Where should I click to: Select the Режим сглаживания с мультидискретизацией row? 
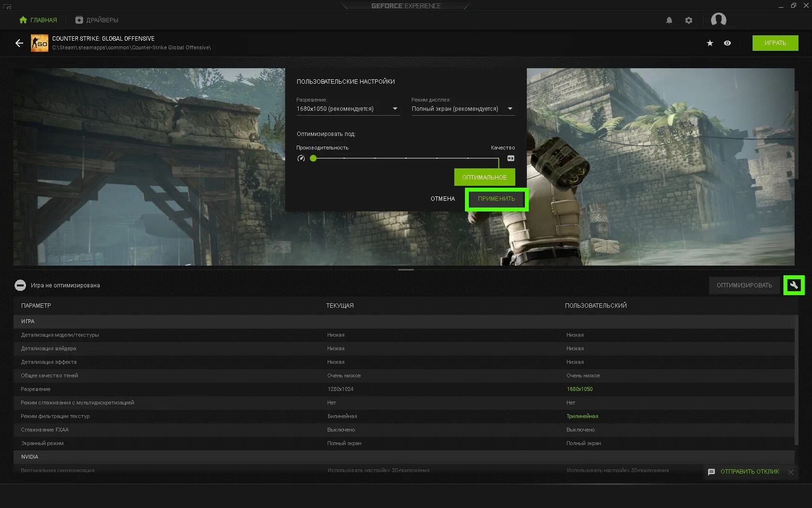[x=404, y=403]
